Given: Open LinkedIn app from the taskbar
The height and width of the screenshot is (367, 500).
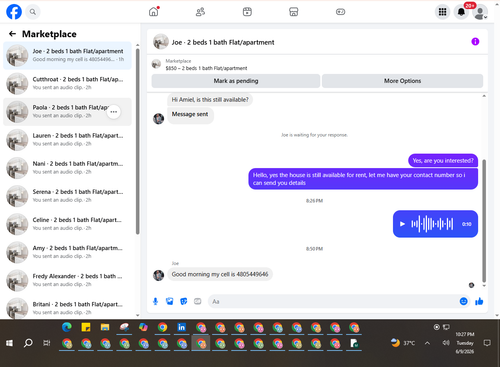Looking at the screenshot, I should (x=181, y=327).
